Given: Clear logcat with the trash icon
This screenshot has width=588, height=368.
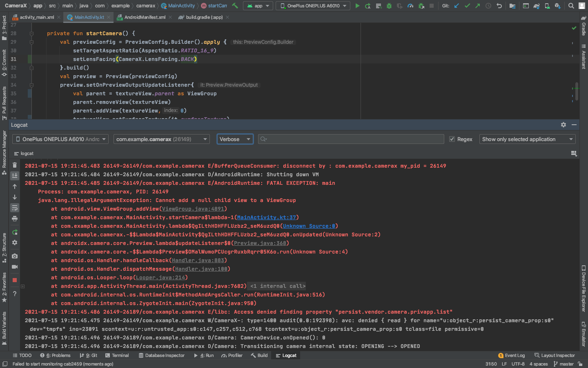Looking at the screenshot, I should [15, 165].
